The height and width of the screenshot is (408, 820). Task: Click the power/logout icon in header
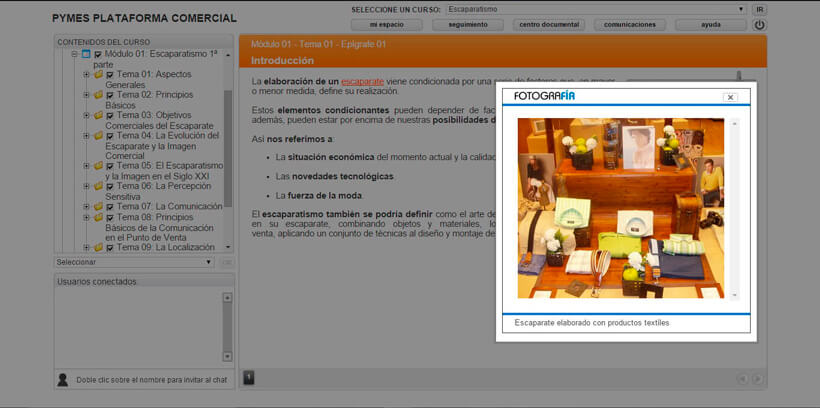[759, 25]
